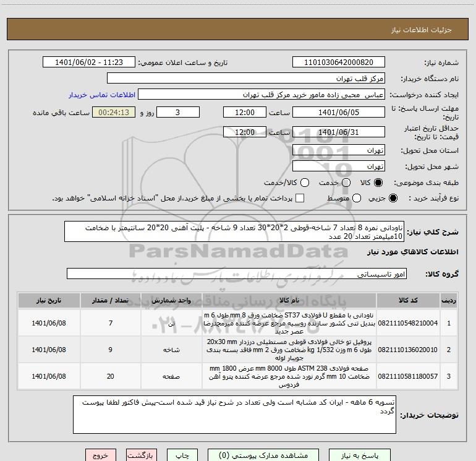This screenshot has width=476, height=461.
Task: Click the unit cell تن
Action: click(x=171, y=324)
